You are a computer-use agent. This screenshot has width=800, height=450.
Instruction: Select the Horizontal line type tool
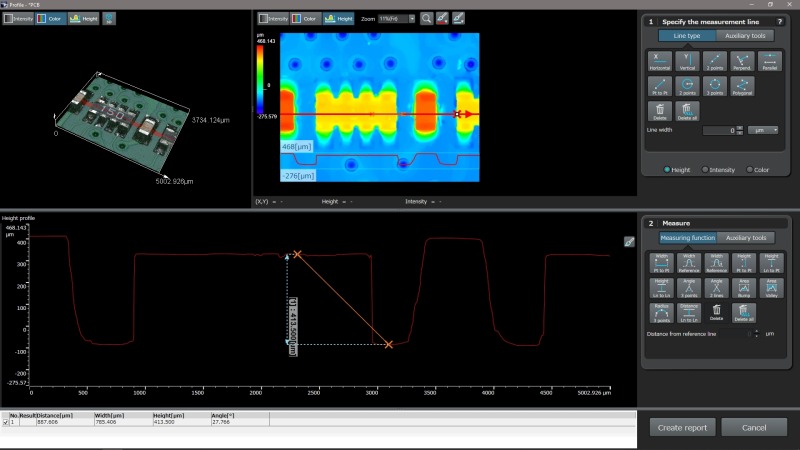(660, 61)
